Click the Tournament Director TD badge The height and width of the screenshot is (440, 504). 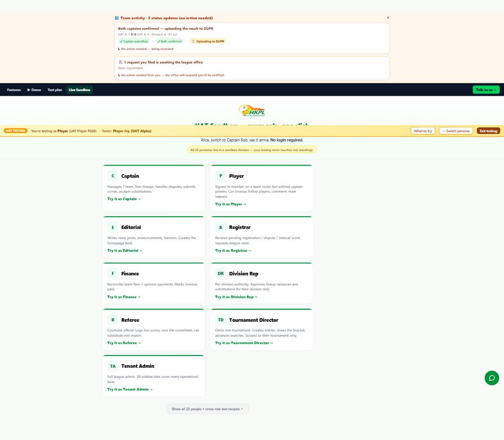click(220, 320)
